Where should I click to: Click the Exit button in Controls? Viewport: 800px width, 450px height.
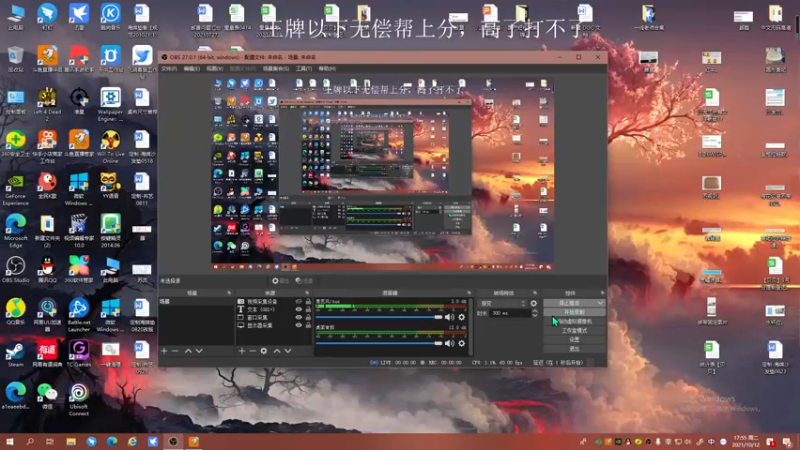574,349
